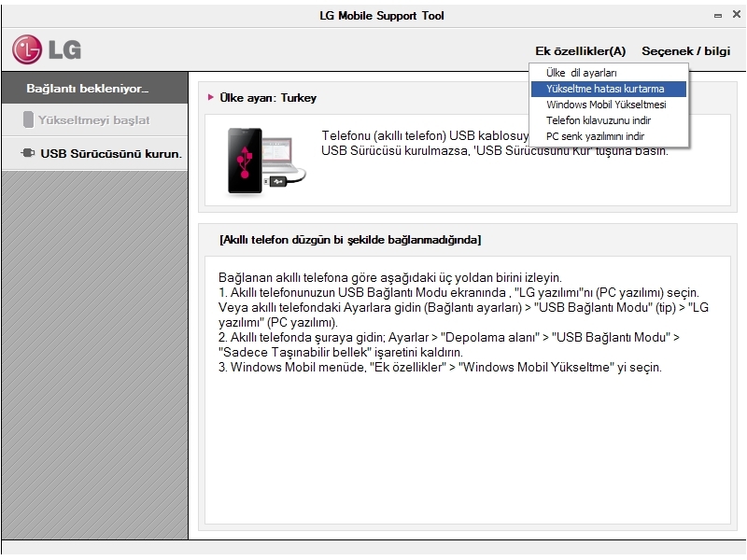Image resolution: width=747 pixels, height=560 pixels.
Task: Click the Yükseltmeyi başlat button
Action: coord(95,120)
